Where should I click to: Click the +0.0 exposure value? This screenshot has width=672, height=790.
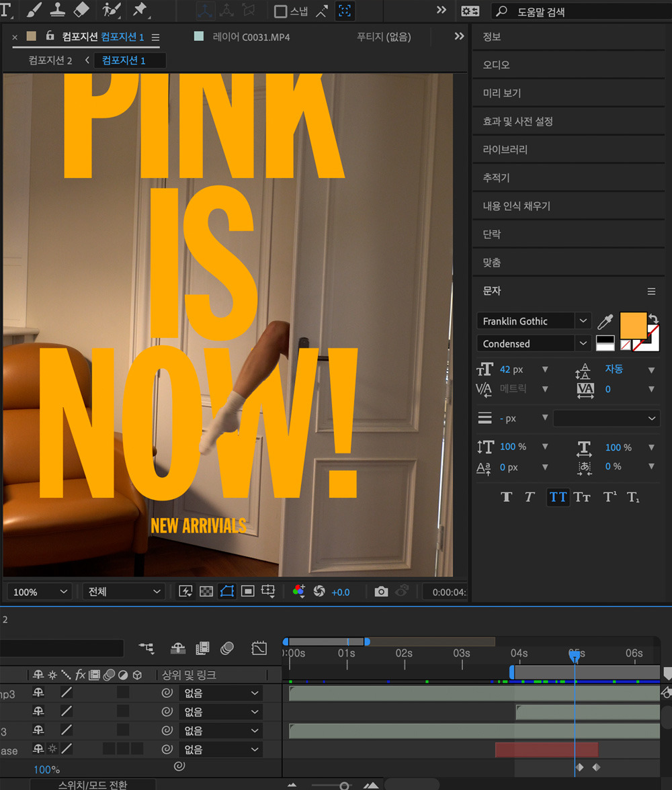pos(340,592)
